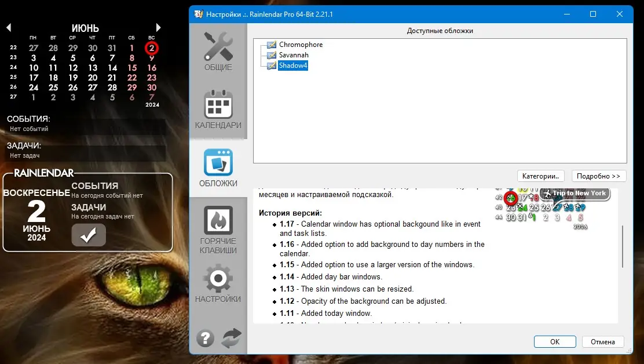The image size is (644, 364).
Task: Click the year 2024 below calendar grid
Action: 152,105
